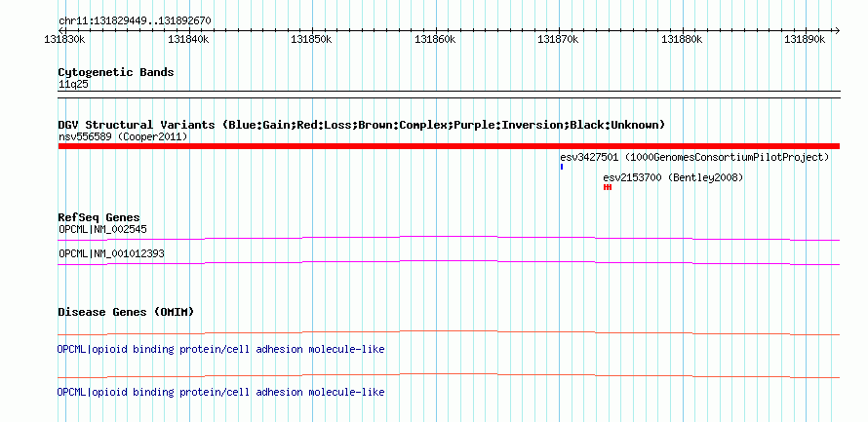This screenshot has height=422, width=868.
Task: Select the magenta OPCML NM_002545 gene track
Action: tap(449, 239)
